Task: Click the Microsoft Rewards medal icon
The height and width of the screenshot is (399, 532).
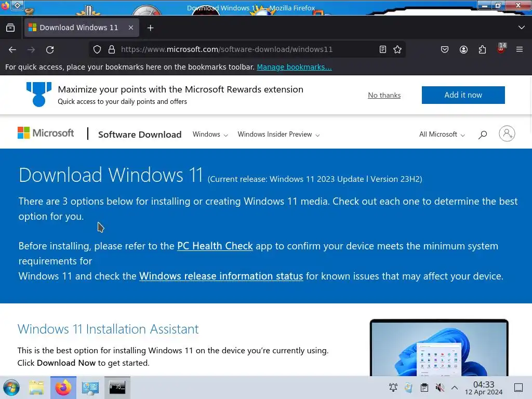Action: [x=39, y=95]
